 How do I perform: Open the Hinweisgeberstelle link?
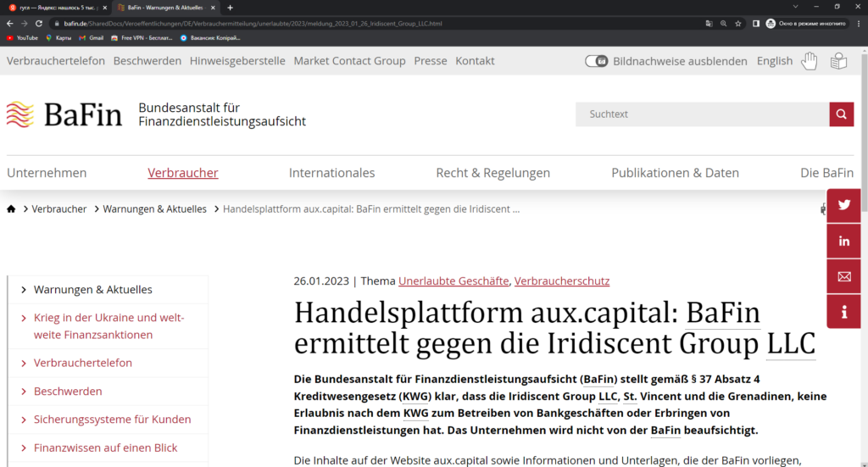(x=237, y=61)
